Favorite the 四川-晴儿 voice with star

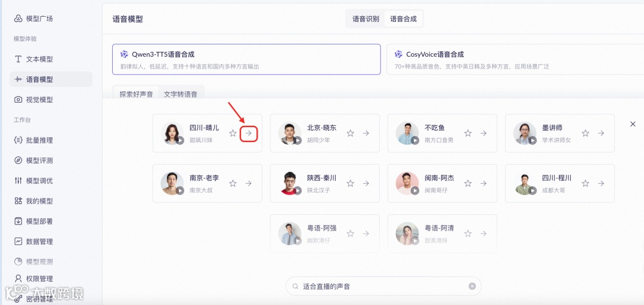point(233,133)
